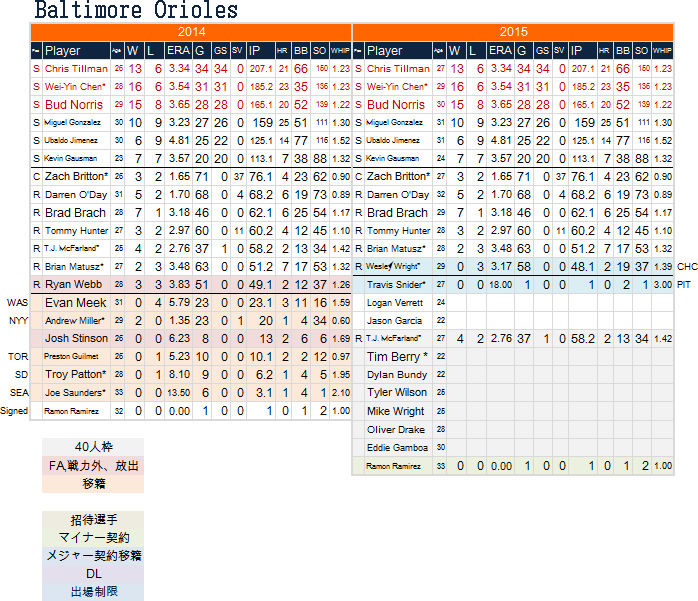Click the 3.83 ERA value for Ryan Webb
698x601 pixels.
(x=179, y=284)
